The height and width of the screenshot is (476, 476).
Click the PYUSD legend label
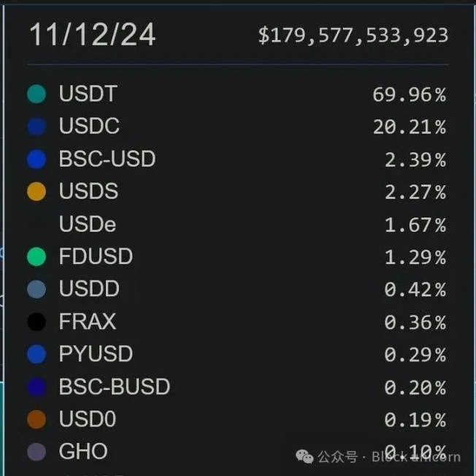pos(96,354)
